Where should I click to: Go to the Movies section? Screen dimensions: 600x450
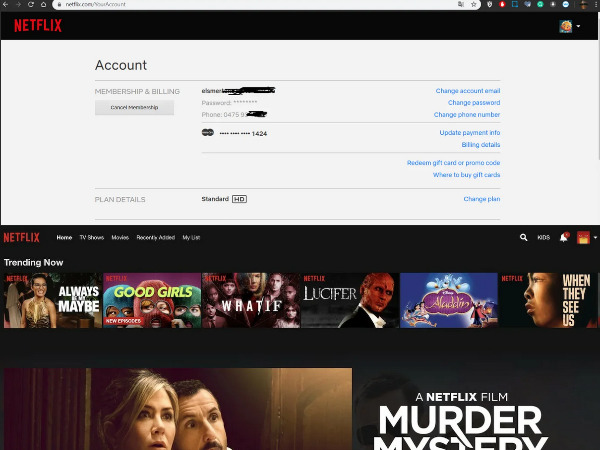[120, 238]
